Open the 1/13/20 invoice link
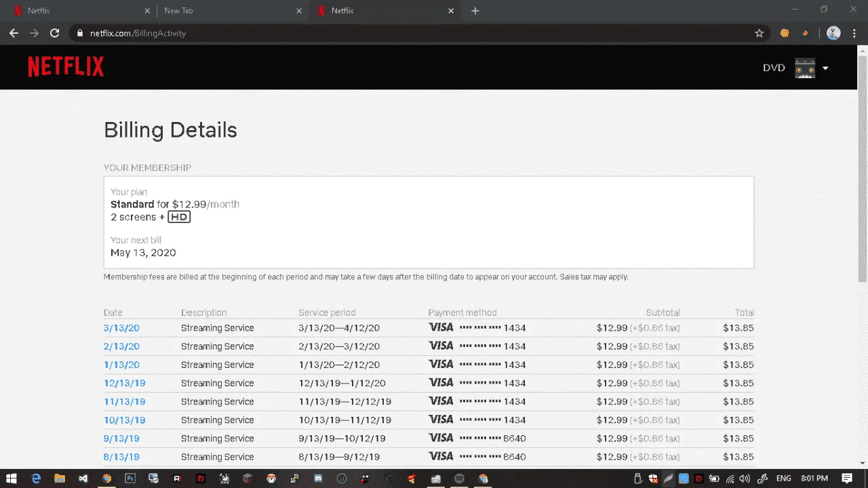Image resolution: width=868 pixels, height=488 pixels. coord(121,365)
